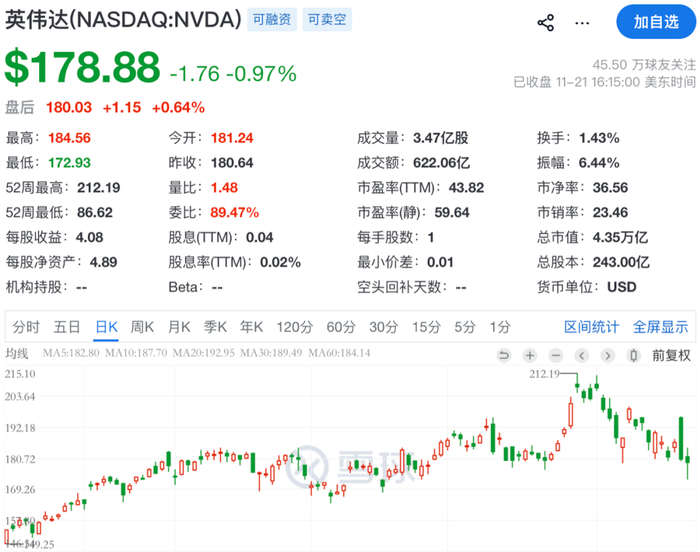
Task: Click 货币单位 value USD
Action: pos(622,287)
